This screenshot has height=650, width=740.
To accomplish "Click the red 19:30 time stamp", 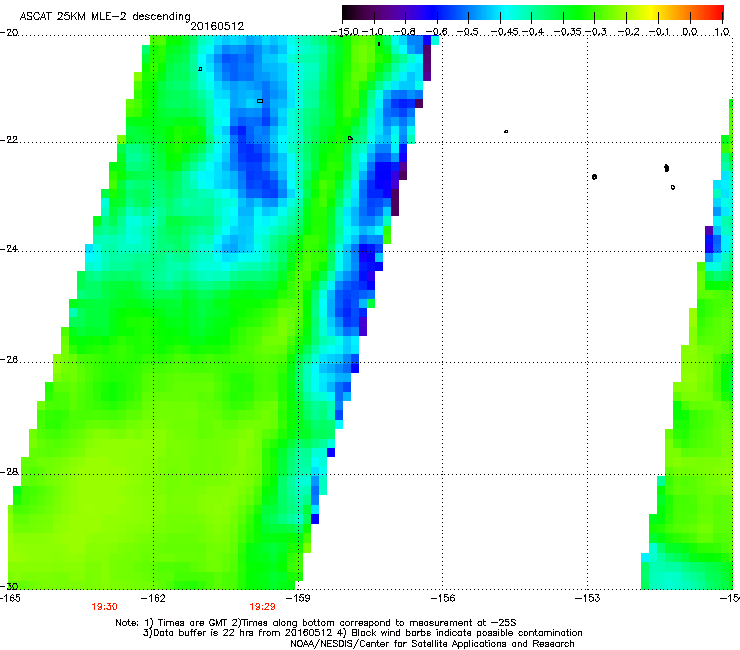I will click(104, 607).
